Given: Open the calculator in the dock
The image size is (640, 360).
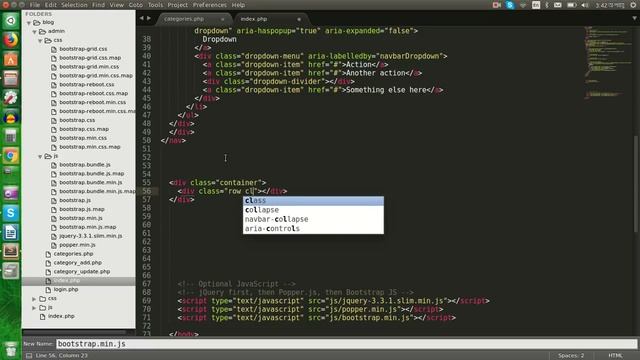Looking at the screenshot, I should (11, 136).
